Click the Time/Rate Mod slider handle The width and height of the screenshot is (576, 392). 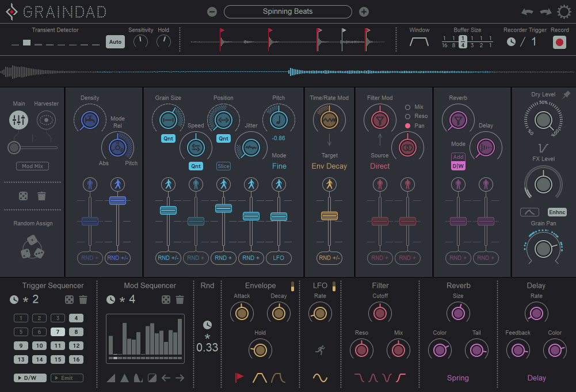coord(329,216)
